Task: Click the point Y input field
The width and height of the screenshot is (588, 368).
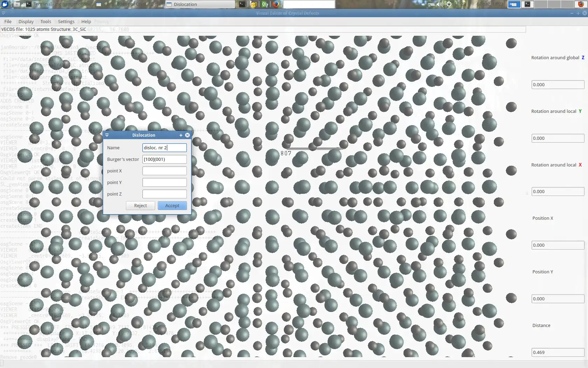Action: (x=164, y=182)
